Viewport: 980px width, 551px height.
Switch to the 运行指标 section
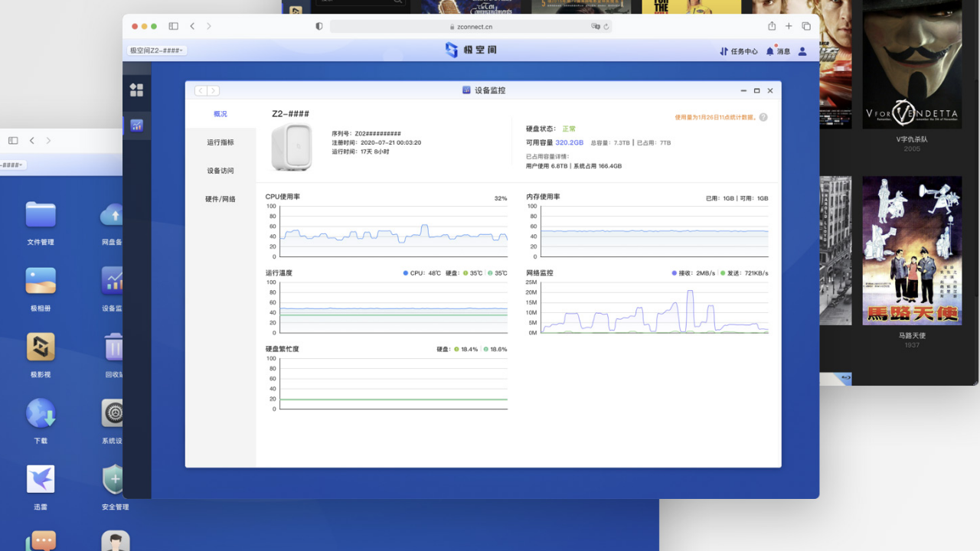click(220, 142)
